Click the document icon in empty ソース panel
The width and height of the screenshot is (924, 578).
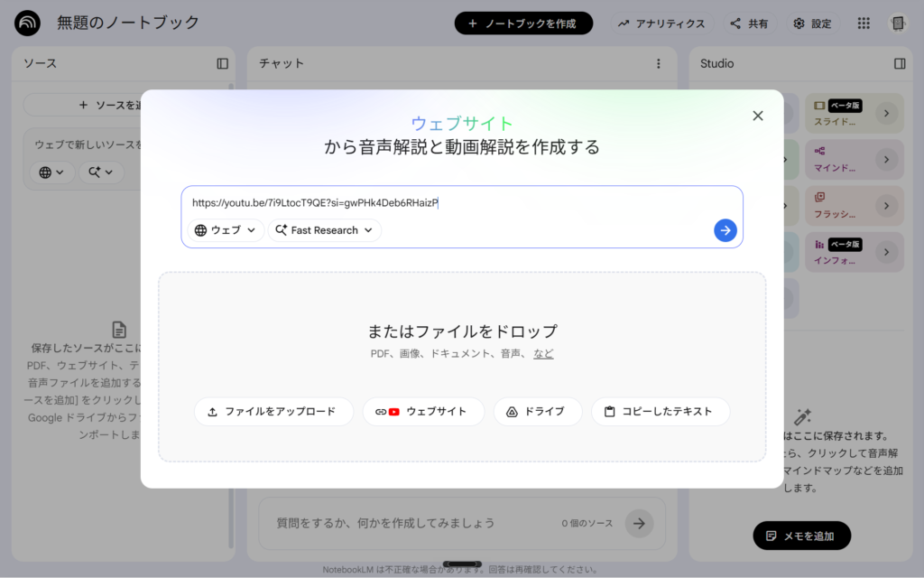pos(119,330)
